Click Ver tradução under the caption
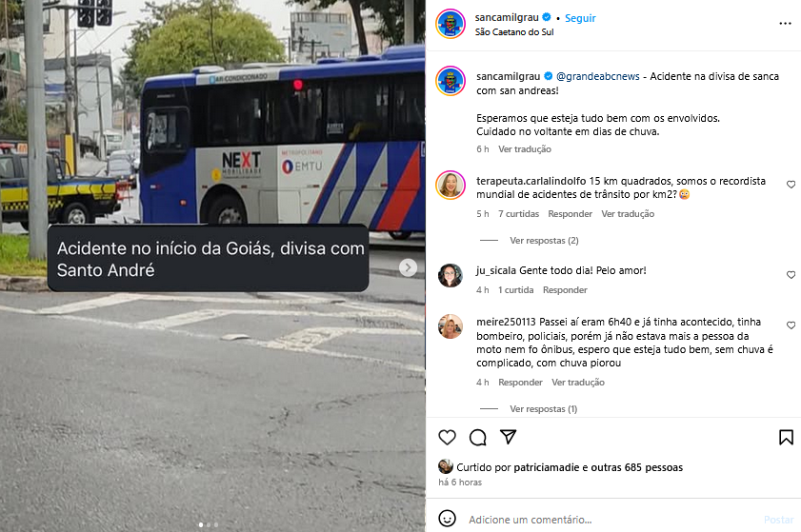 525,149
